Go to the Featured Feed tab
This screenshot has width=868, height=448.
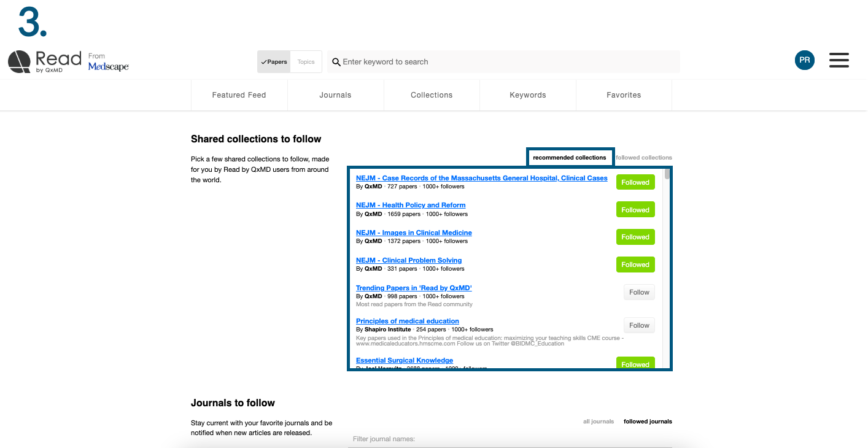click(x=239, y=95)
